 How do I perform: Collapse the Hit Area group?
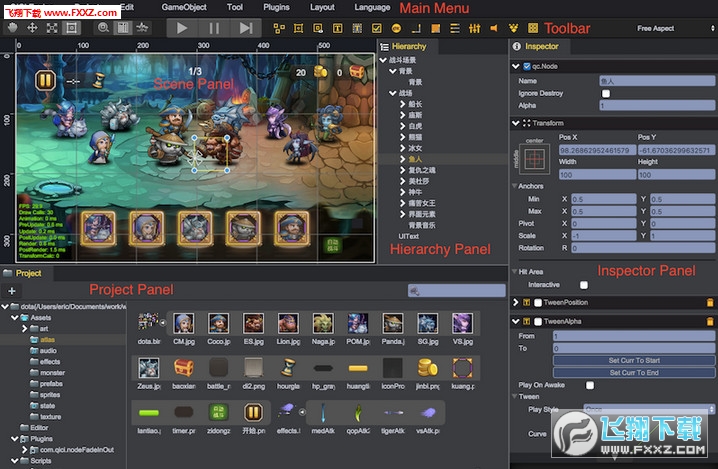tap(514, 272)
